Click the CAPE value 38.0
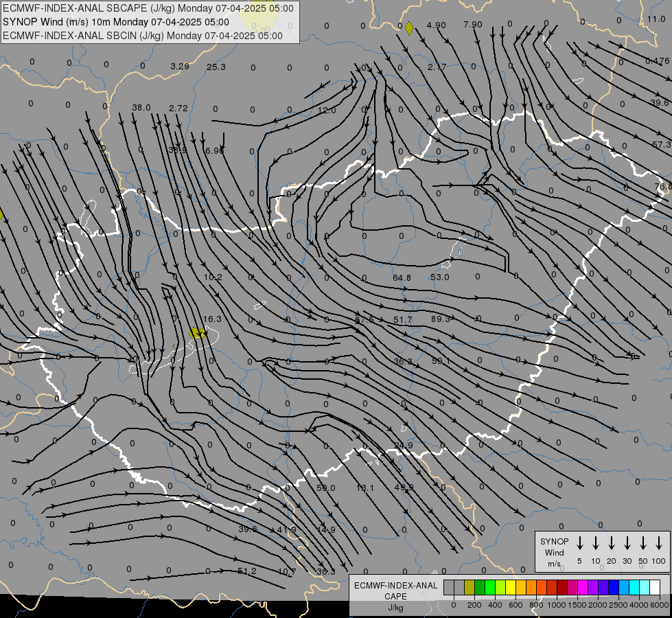 pyautogui.click(x=141, y=108)
